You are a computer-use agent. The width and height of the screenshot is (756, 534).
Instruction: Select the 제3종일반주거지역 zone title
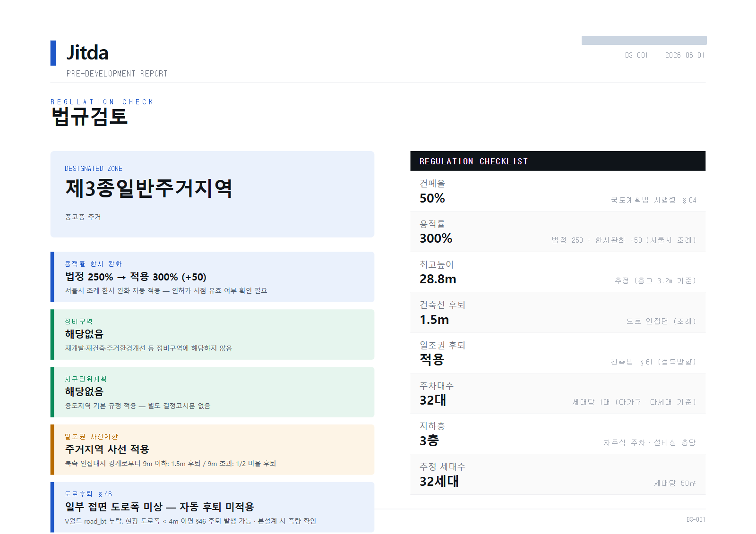[149, 188]
